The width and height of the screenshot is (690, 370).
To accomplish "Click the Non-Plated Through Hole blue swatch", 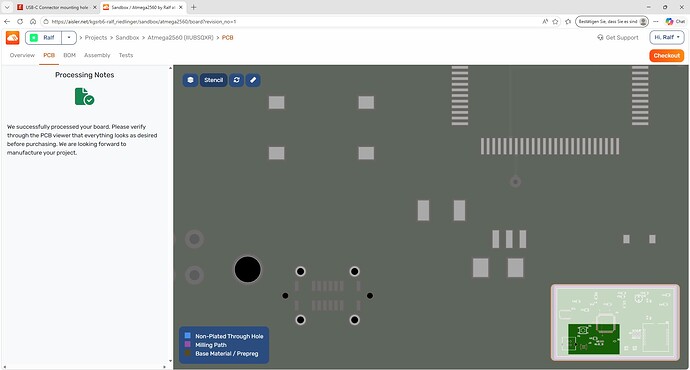I will [187, 336].
